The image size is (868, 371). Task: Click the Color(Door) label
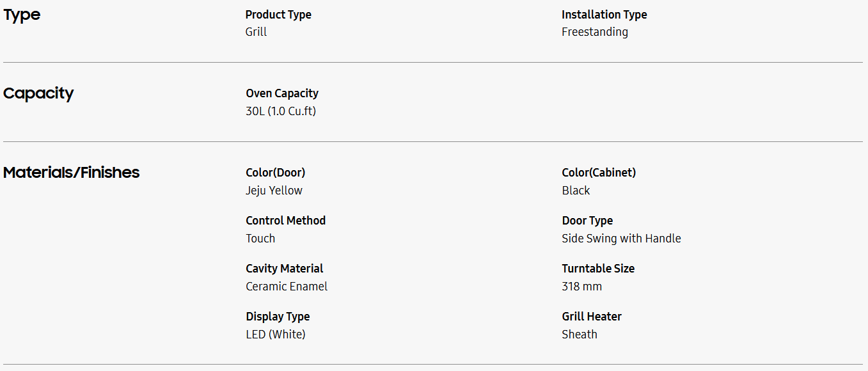(275, 173)
